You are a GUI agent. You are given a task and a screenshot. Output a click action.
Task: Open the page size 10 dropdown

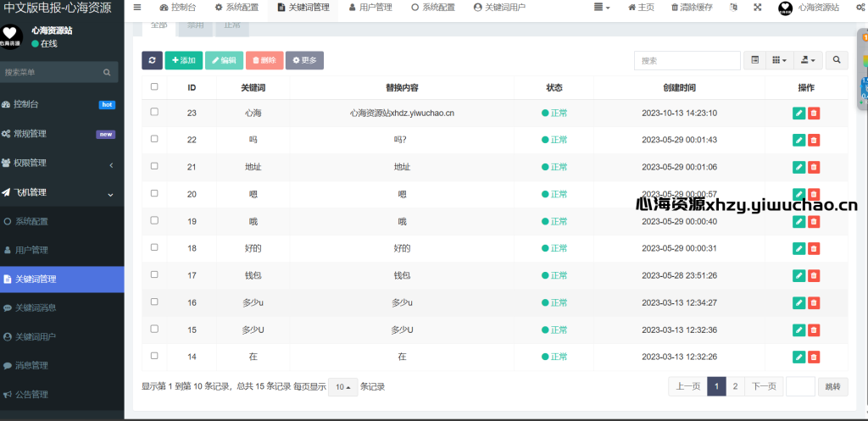coord(343,387)
